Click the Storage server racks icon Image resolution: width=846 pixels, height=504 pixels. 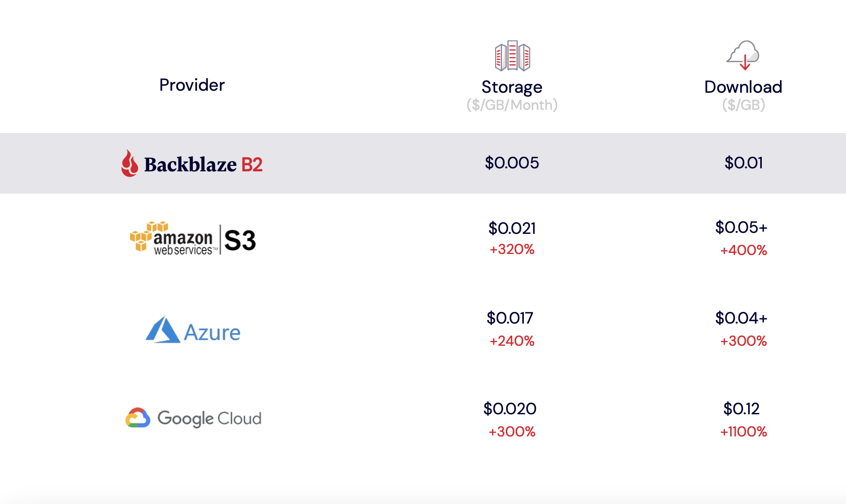[512, 55]
